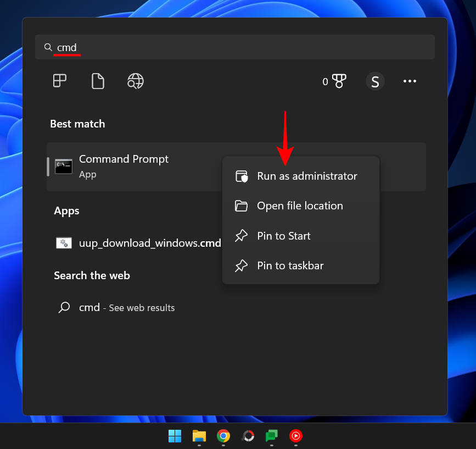Select the uup_download_windows.cmd script icon
This screenshot has height=449, width=476.
(x=64, y=242)
